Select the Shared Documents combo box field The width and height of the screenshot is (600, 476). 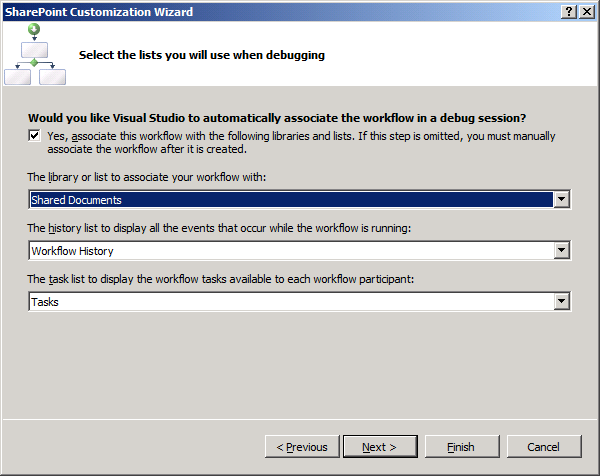[x=290, y=200]
